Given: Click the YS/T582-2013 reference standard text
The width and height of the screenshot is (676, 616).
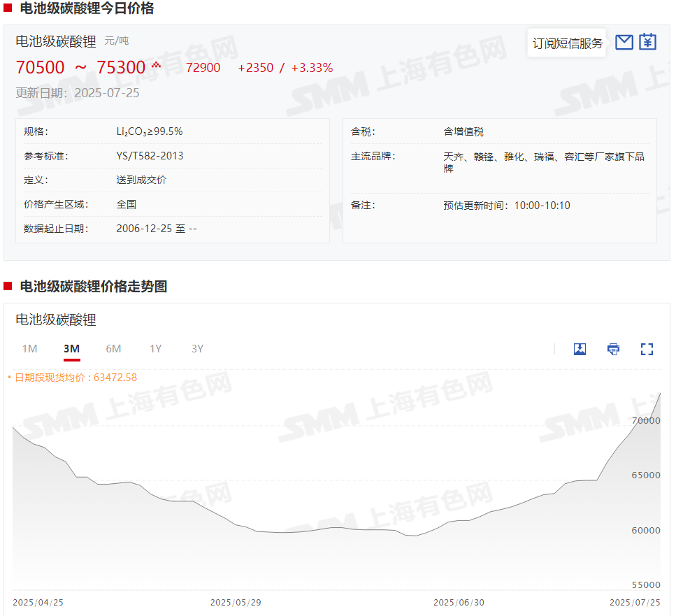Looking at the screenshot, I should point(150,156).
